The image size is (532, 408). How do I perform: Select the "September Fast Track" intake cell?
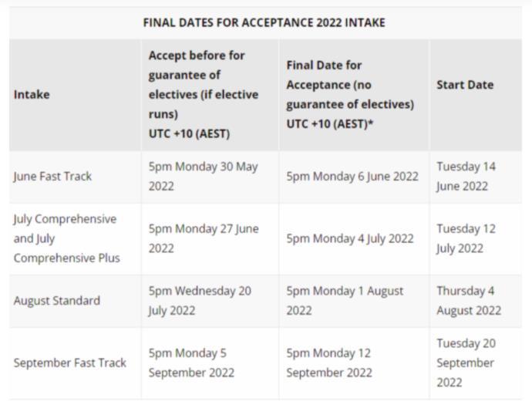[x=69, y=362]
